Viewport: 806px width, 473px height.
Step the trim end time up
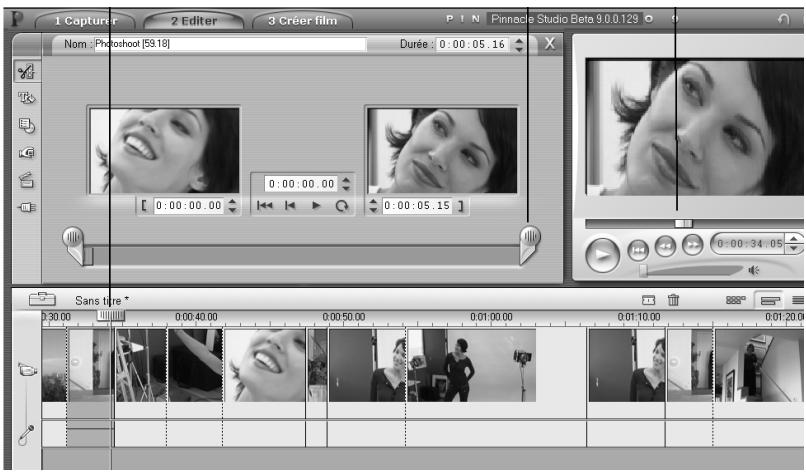coord(373,202)
